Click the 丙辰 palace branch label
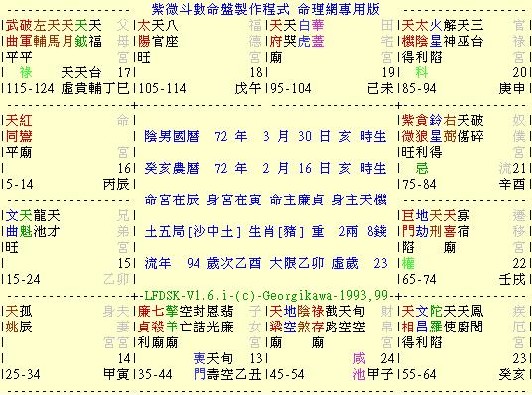This screenshot has width=532, height=395. click(x=116, y=185)
